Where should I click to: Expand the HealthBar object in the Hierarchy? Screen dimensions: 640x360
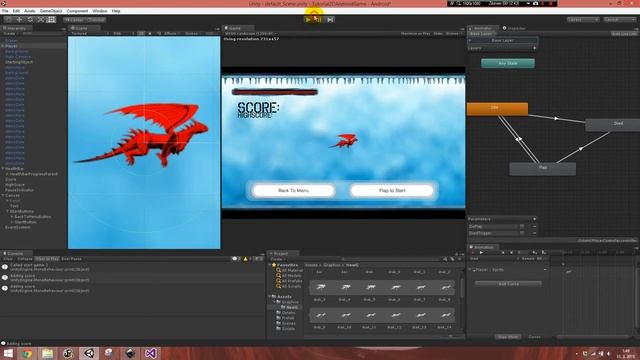point(3,169)
